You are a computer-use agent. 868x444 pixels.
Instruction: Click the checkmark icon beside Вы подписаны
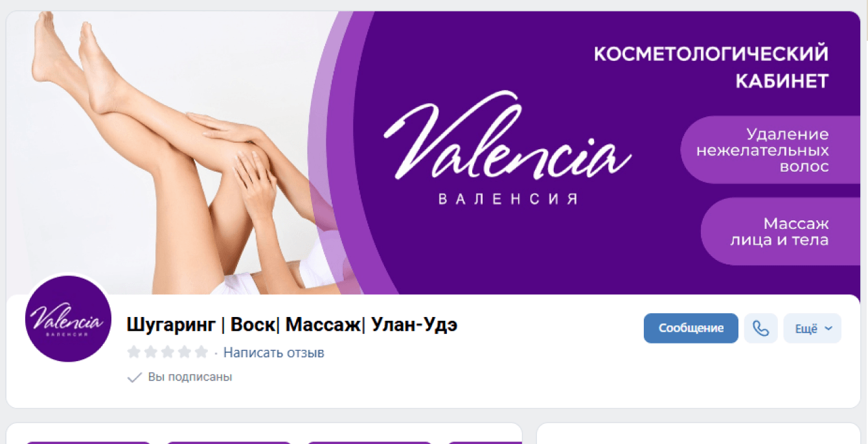click(x=134, y=377)
